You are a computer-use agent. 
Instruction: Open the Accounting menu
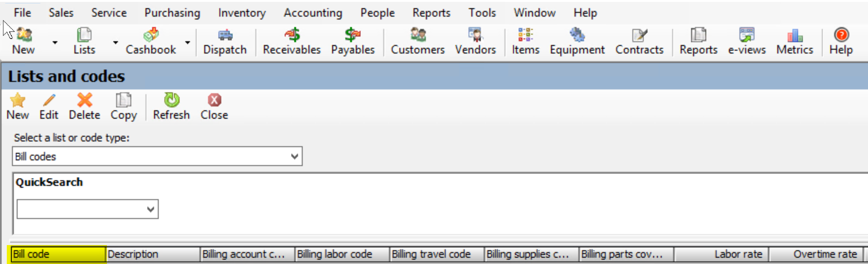point(313,13)
